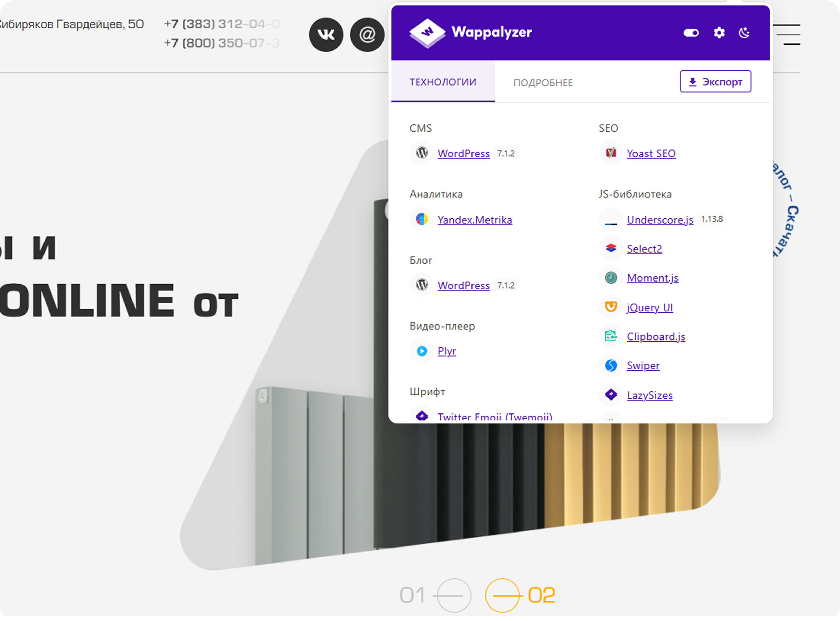Click the Clipboard.js icon
The image size is (840, 621).
coord(611,336)
